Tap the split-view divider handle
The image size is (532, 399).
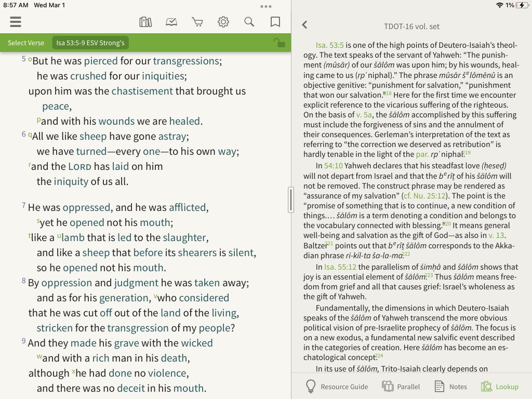tap(291, 199)
